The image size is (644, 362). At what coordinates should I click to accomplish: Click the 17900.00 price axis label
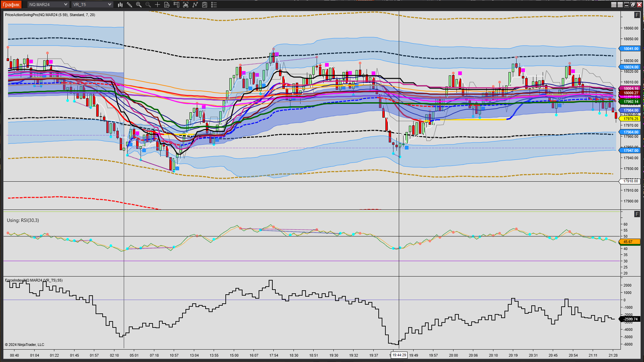[x=631, y=201]
